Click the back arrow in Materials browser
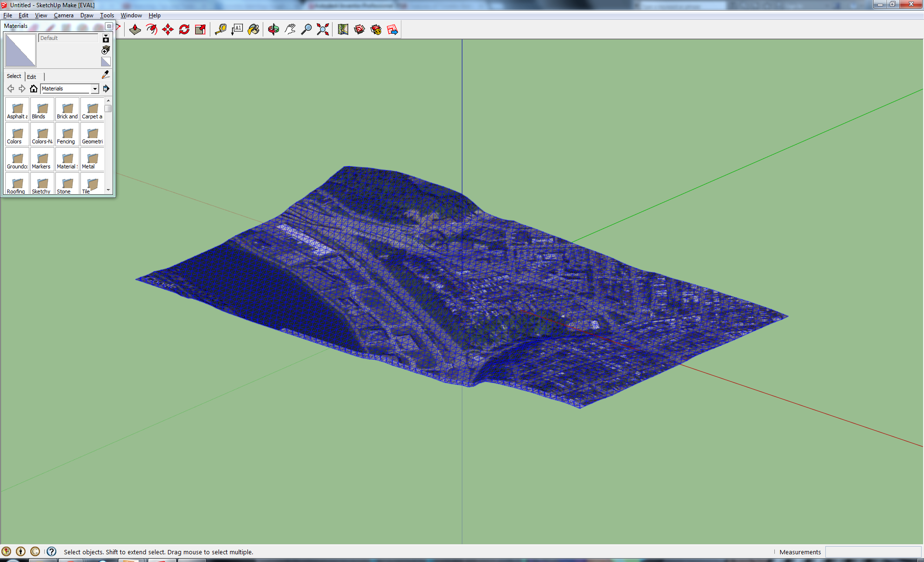The width and height of the screenshot is (924, 562). coord(11,89)
